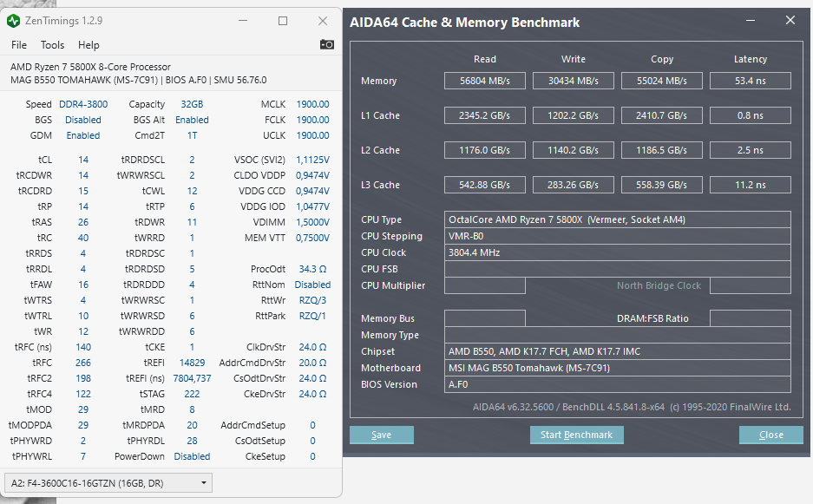
Task: Click the camera screenshot icon in ZenTimings
Action: tap(326, 44)
